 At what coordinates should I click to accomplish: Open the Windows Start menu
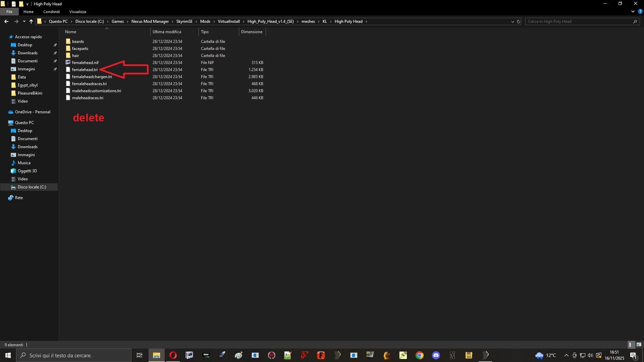[x=8, y=355]
